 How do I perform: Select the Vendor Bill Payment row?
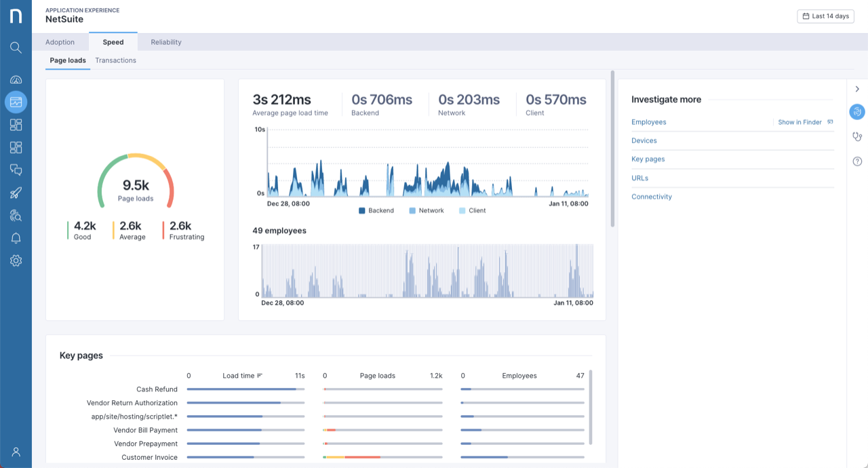[x=322, y=430]
